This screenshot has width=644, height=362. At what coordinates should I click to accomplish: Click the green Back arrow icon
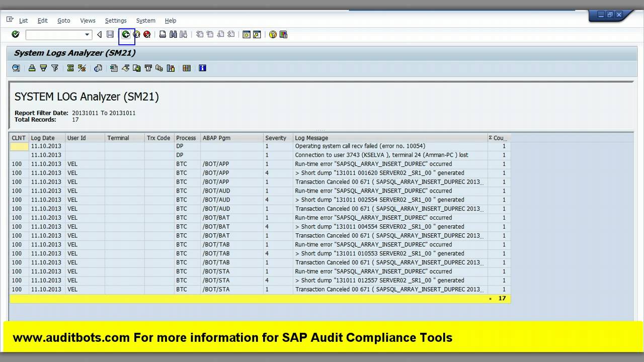pyautogui.click(x=126, y=34)
